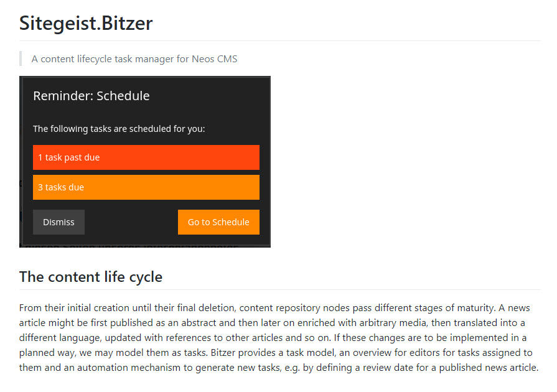Viewport: 557px width, 392px height.
Task: Click "The content life cycle" heading
Action: (91, 277)
